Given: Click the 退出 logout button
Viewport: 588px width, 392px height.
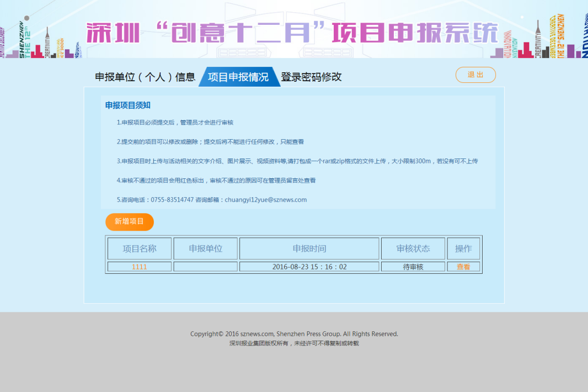Looking at the screenshot, I should coord(475,75).
